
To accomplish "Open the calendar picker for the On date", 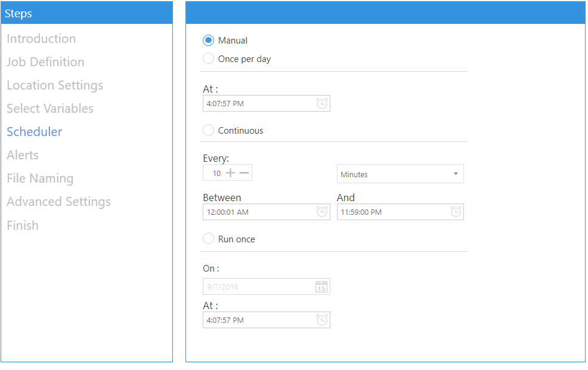I will [x=322, y=286].
